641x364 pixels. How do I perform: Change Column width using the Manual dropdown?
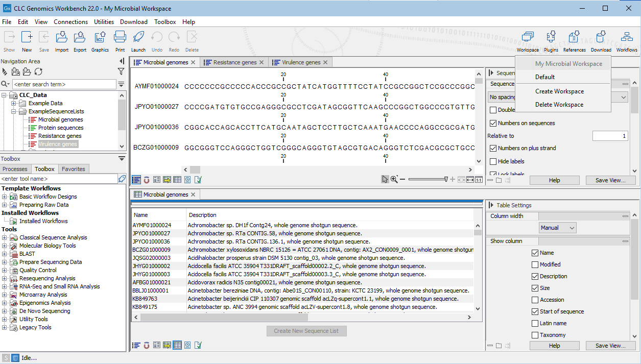tap(557, 227)
